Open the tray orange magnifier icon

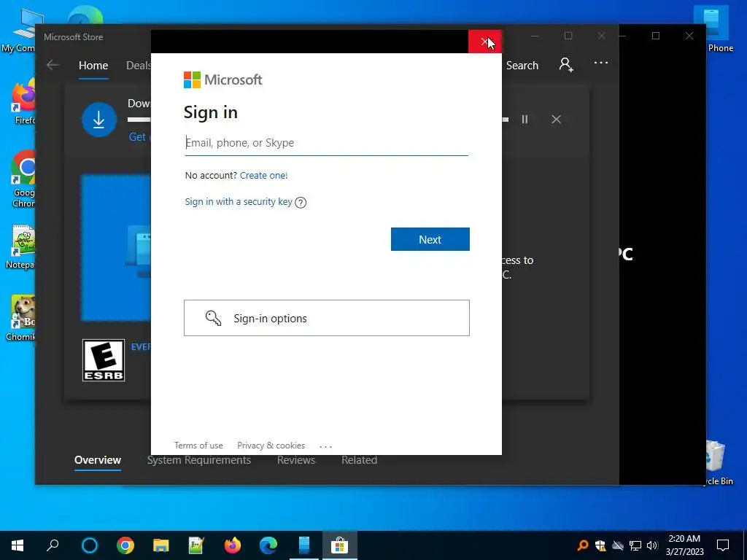582,545
